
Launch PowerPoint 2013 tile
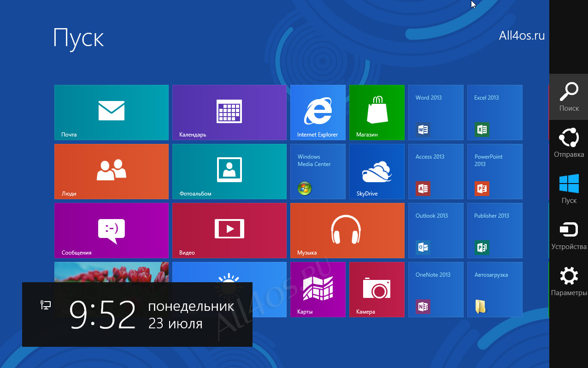click(x=495, y=172)
